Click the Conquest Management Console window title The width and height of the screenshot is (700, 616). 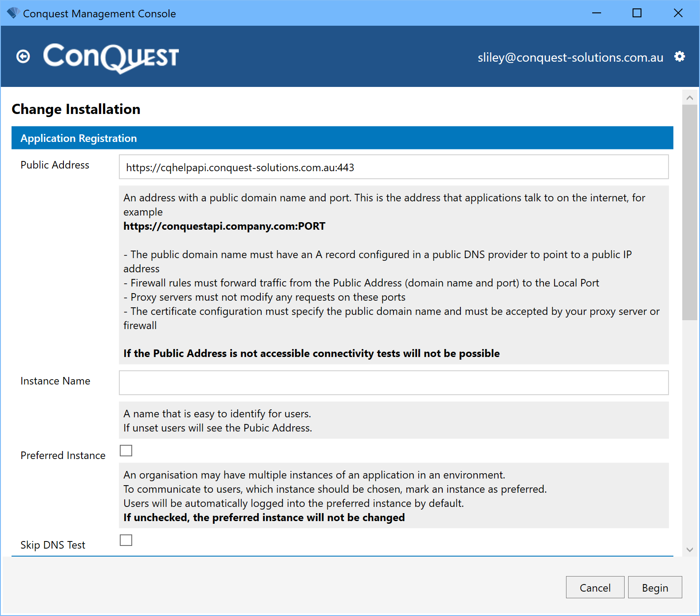pos(99,14)
